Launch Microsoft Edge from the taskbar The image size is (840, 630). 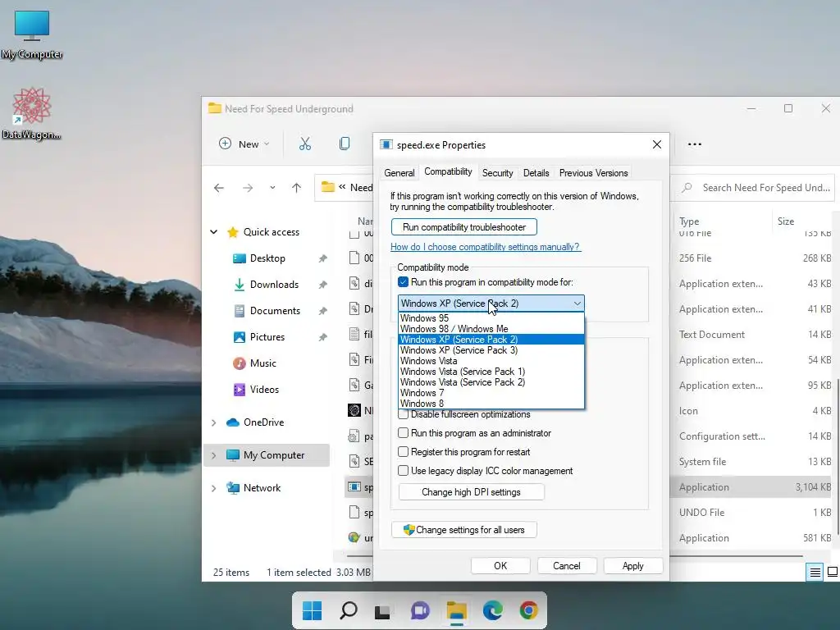point(493,610)
